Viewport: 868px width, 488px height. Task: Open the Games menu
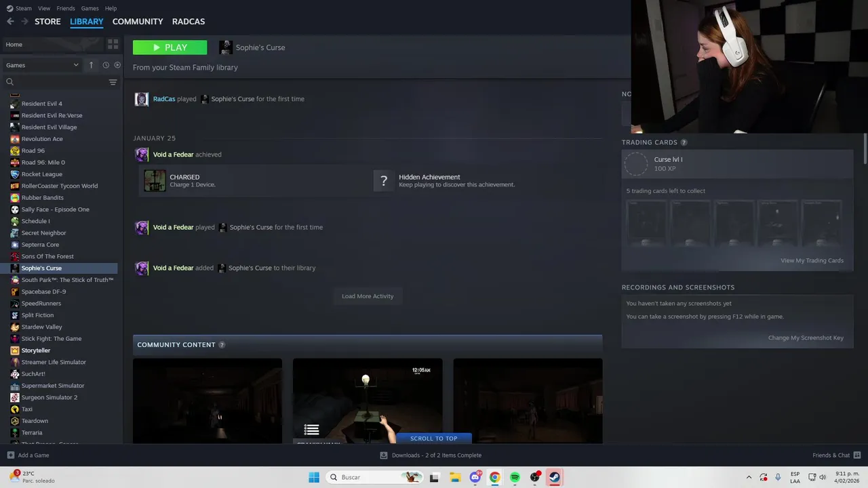pos(90,8)
